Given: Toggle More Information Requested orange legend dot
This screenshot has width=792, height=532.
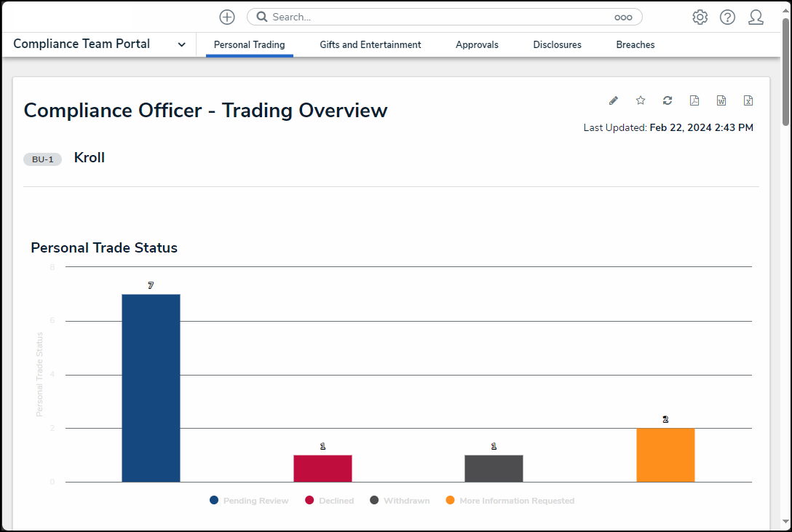Looking at the screenshot, I should point(449,501).
